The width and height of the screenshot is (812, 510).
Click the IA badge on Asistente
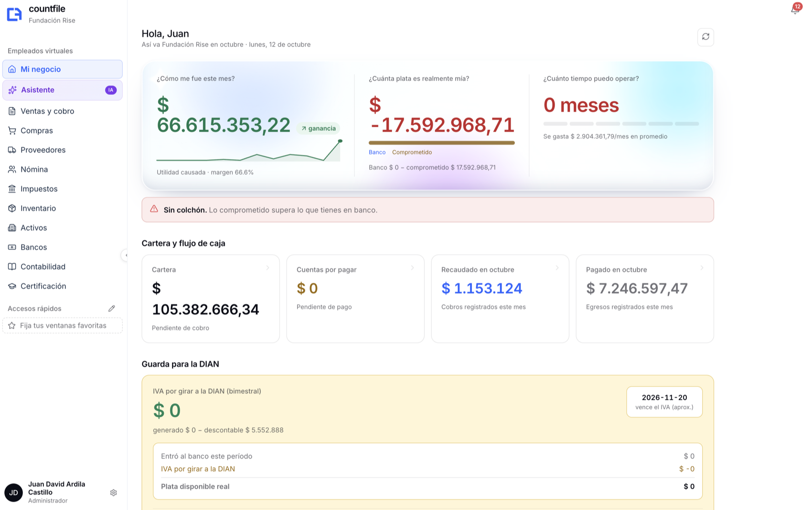click(111, 90)
